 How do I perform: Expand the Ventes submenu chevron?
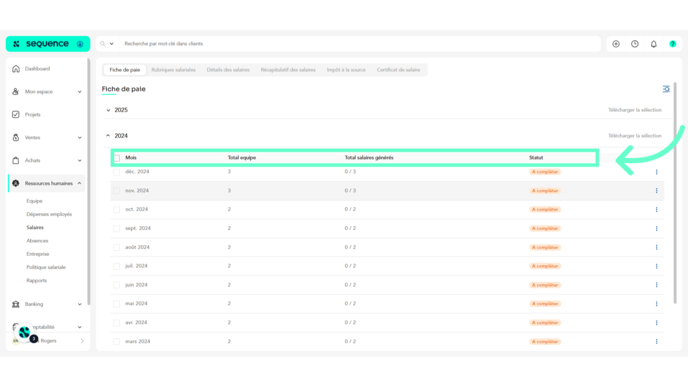coord(79,137)
